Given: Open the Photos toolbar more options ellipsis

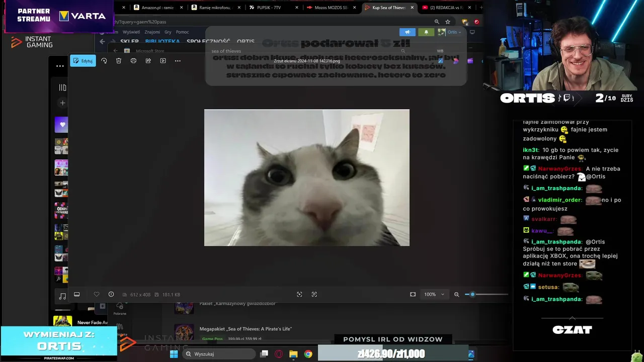Looking at the screenshot, I should [178, 61].
